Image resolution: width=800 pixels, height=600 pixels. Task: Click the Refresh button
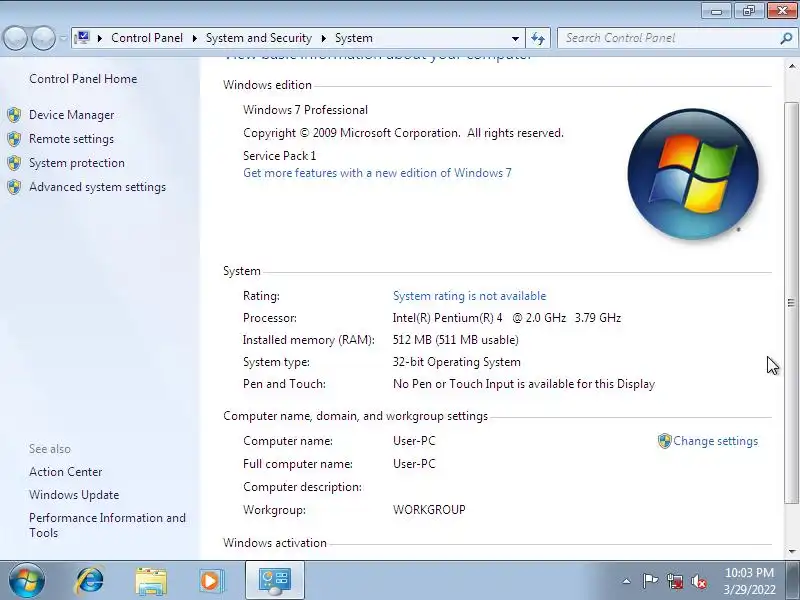point(538,38)
